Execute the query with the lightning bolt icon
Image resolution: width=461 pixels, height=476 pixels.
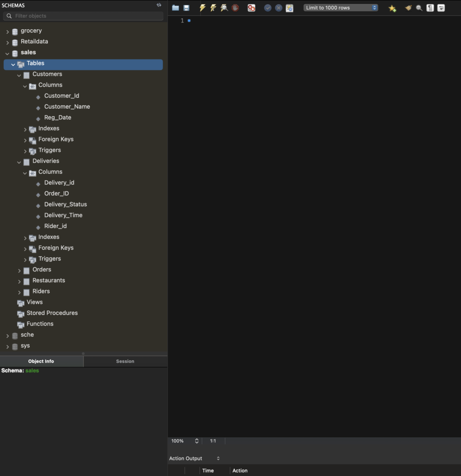point(203,8)
